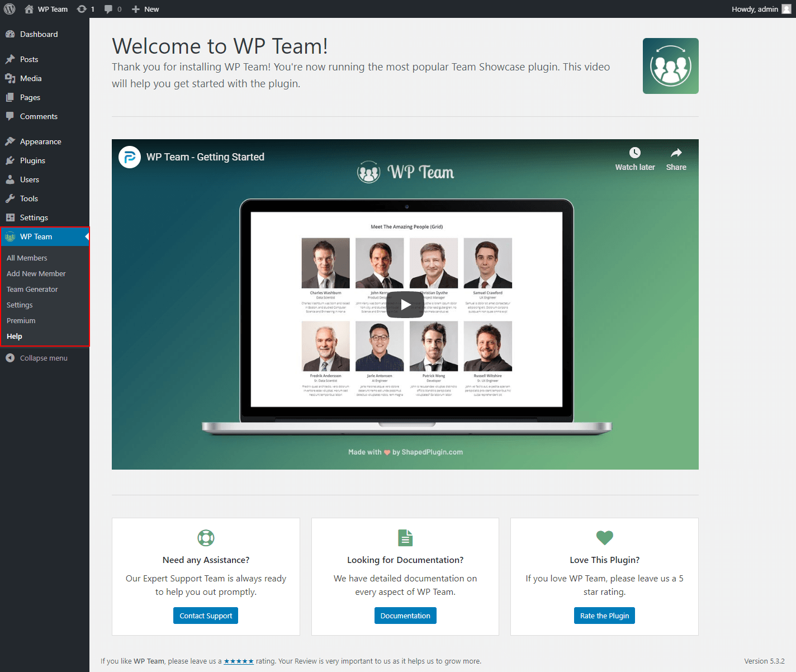Image resolution: width=796 pixels, height=672 pixels.
Task: Click the WP Team sidebar logo icon
Action: coord(10,236)
